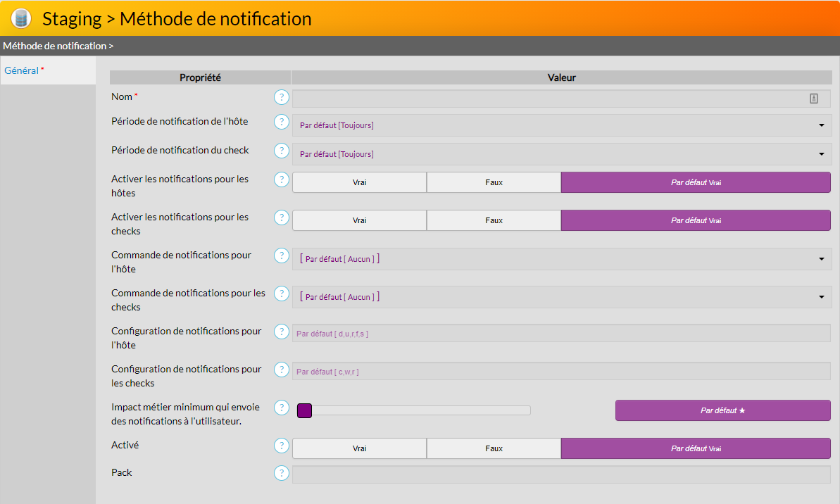Click the help icon next to Nom
Image resolution: width=840 pixels, height=504 pixels.
(x=282, y=97)
